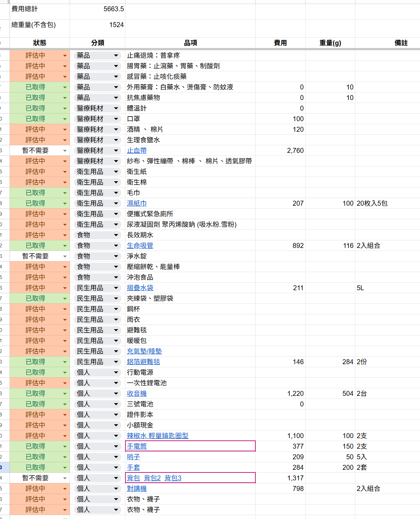Expand status dropdown for 小額現金 row
Image resolution: width=420 pixels, height=519 pixels.
point(65,426)
